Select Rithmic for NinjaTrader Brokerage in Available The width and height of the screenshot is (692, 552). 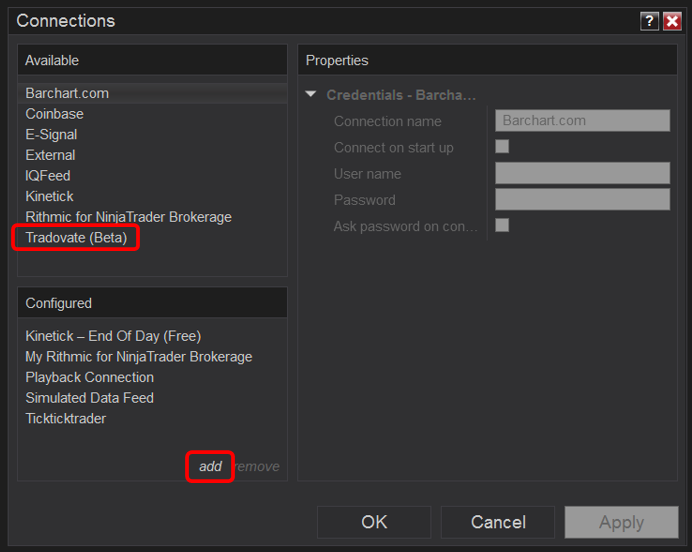pyautogui.click(x=152, y=217)
